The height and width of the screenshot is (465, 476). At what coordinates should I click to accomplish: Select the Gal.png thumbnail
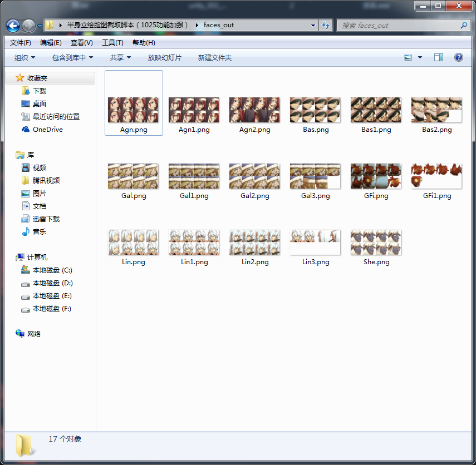click(134, 176)
